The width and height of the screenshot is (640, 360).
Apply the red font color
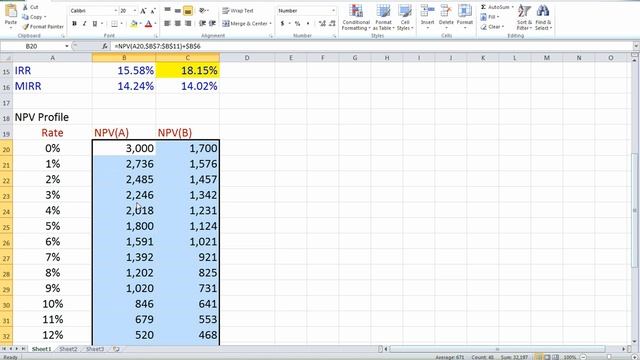point(148,24)
